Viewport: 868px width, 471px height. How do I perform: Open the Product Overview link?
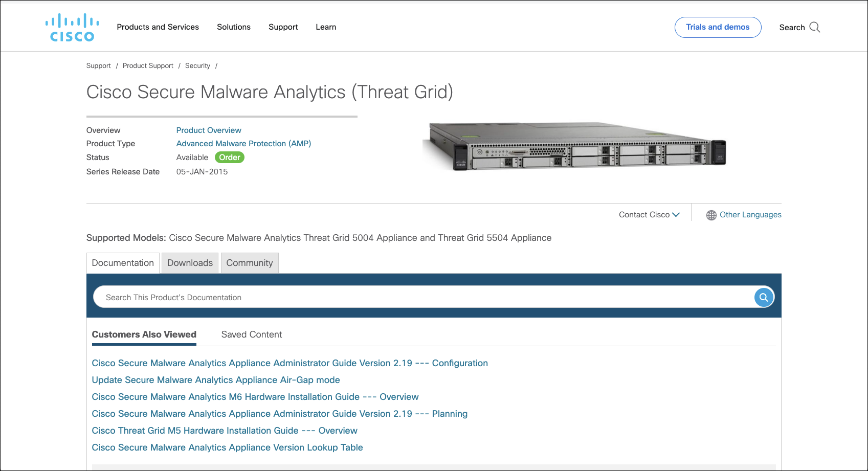pyautogui.click(x=208, y=130)
